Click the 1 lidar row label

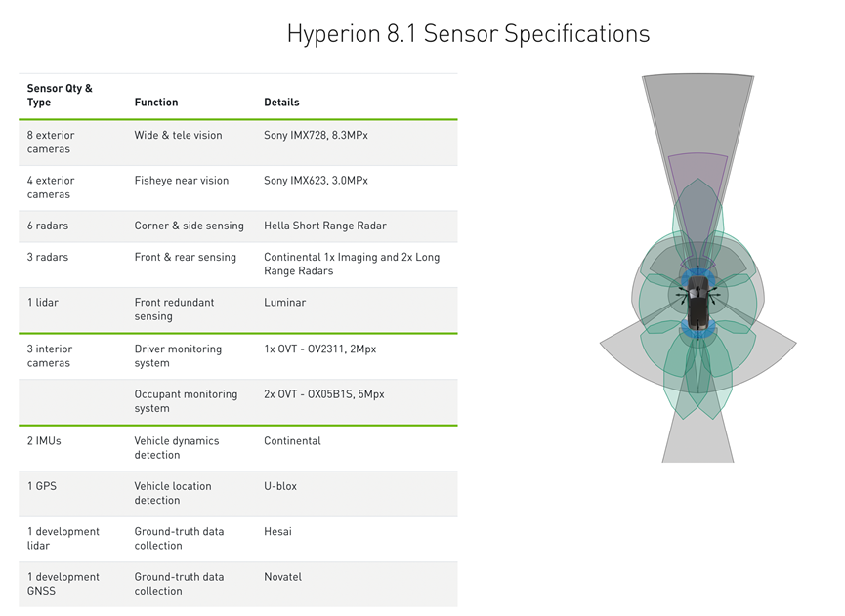tap(43, 302)
